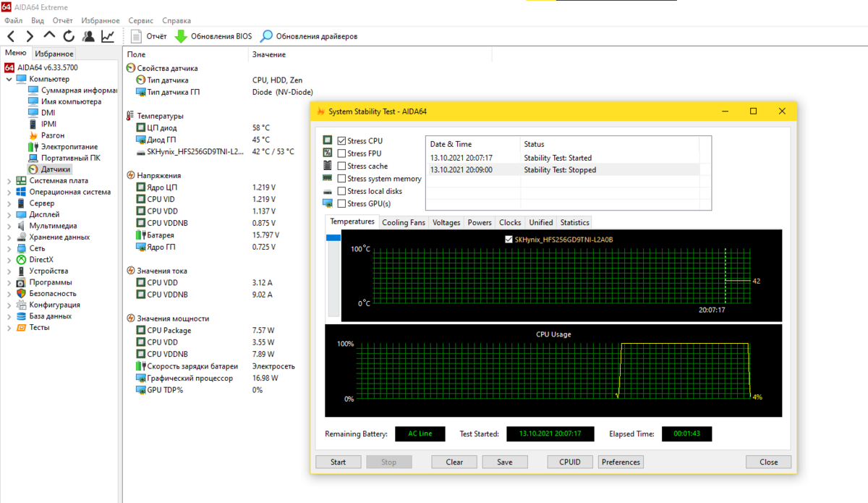Viewport: 868px width, 503px height.
Task: Switch to Cooling Fans tab
Action: point(404,222)
